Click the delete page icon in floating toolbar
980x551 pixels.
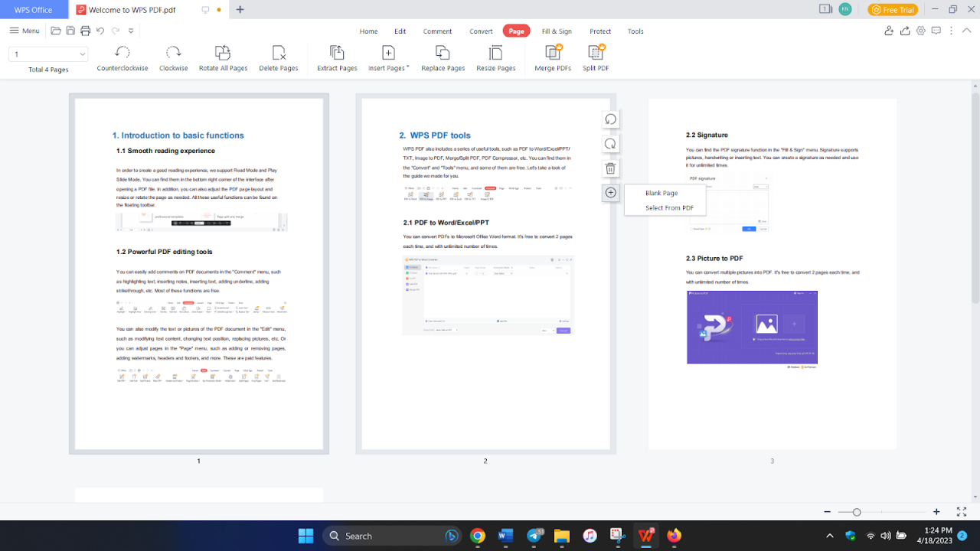610,167
